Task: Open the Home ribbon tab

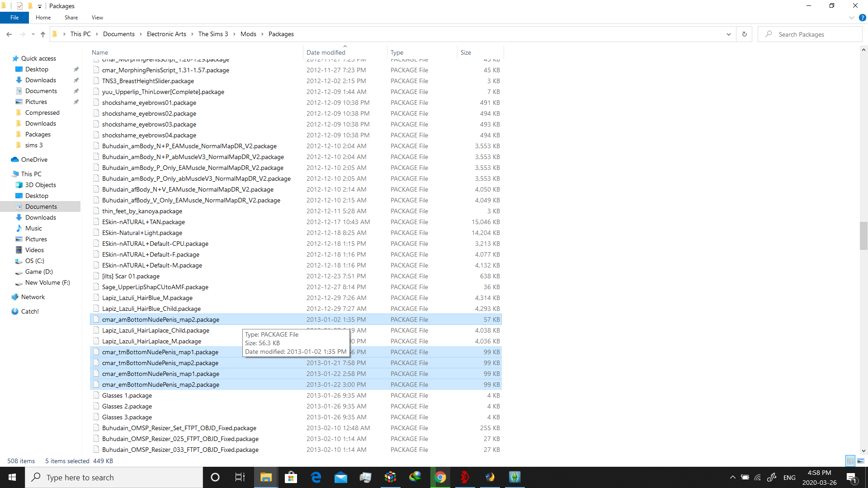Action: [43, 18]
